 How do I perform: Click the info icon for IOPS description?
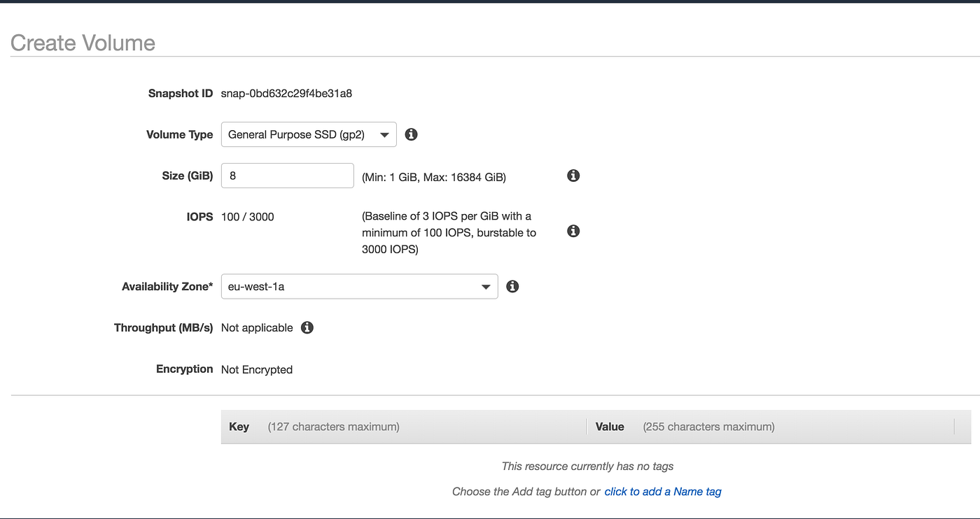point(573,231)
